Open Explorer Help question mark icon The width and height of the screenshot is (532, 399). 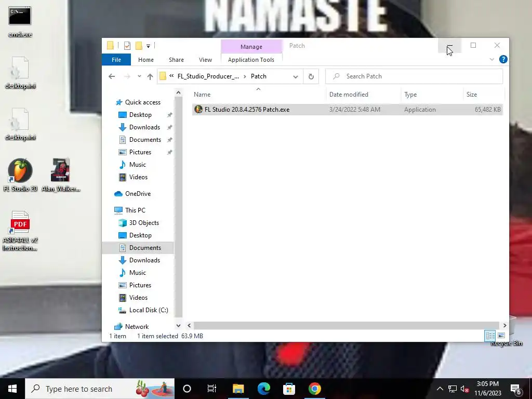click(503, 59)
